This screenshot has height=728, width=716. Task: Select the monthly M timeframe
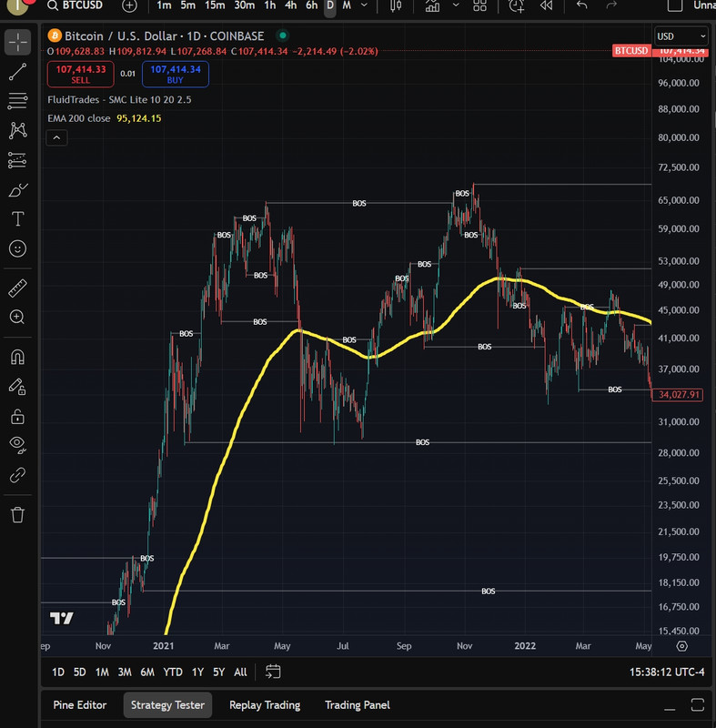point(347,5)
